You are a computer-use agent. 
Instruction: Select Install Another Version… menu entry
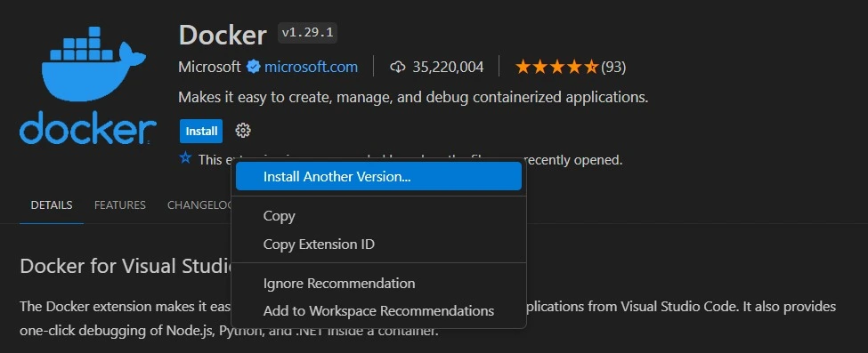[378, 176]
